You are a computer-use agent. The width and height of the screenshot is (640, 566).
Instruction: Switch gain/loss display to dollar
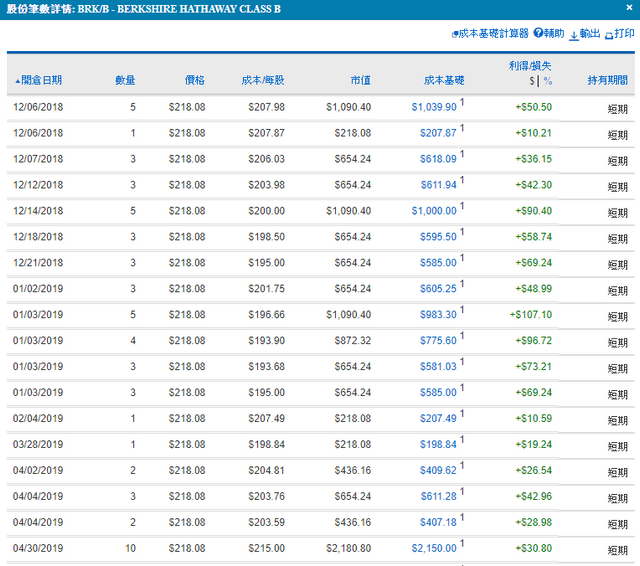(x=532, y=81)
